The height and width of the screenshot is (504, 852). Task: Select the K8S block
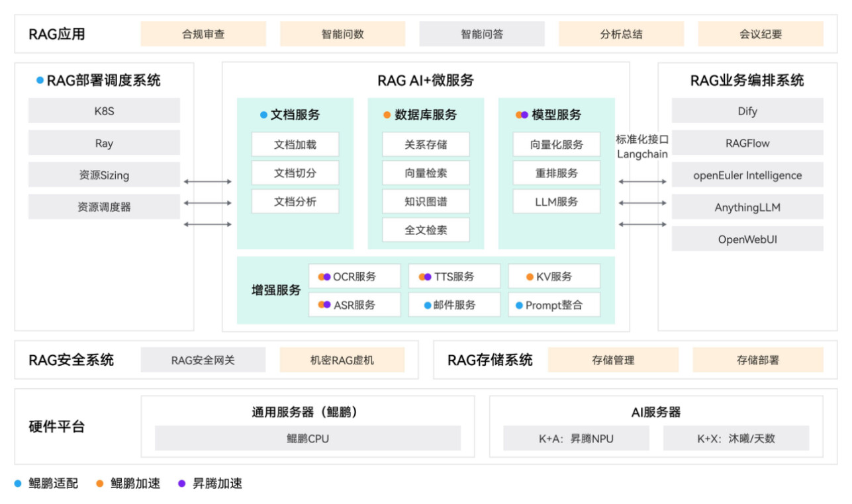104,111
